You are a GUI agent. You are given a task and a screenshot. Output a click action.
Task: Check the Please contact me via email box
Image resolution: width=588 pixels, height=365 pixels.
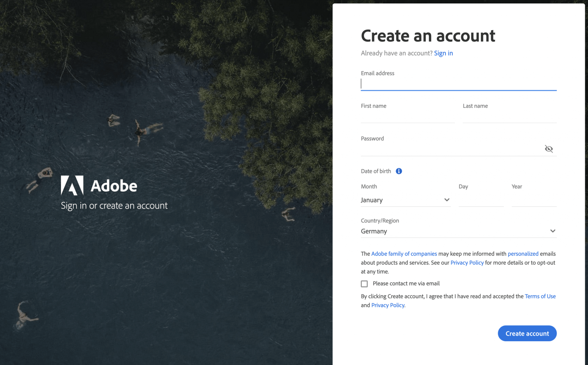(x=364, y=284)
